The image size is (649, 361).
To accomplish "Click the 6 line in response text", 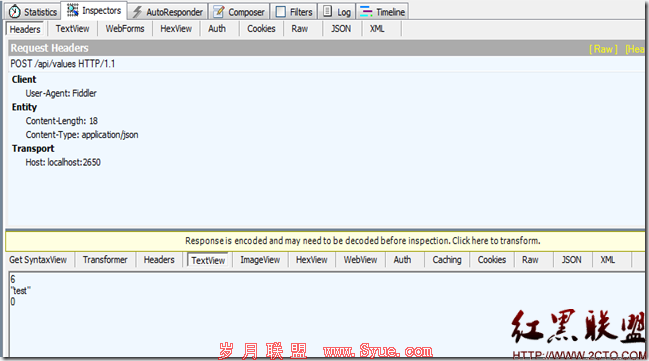I will 13,279.
